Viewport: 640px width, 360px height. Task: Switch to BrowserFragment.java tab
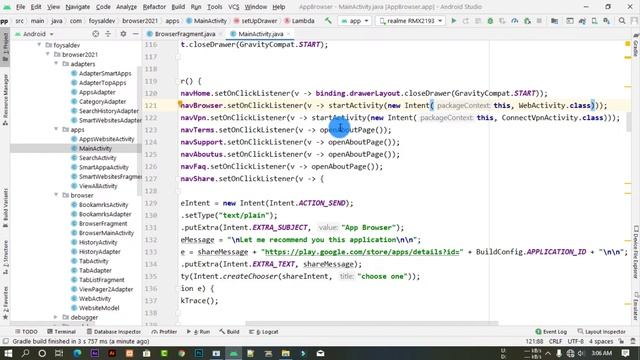tap(184, 34)
